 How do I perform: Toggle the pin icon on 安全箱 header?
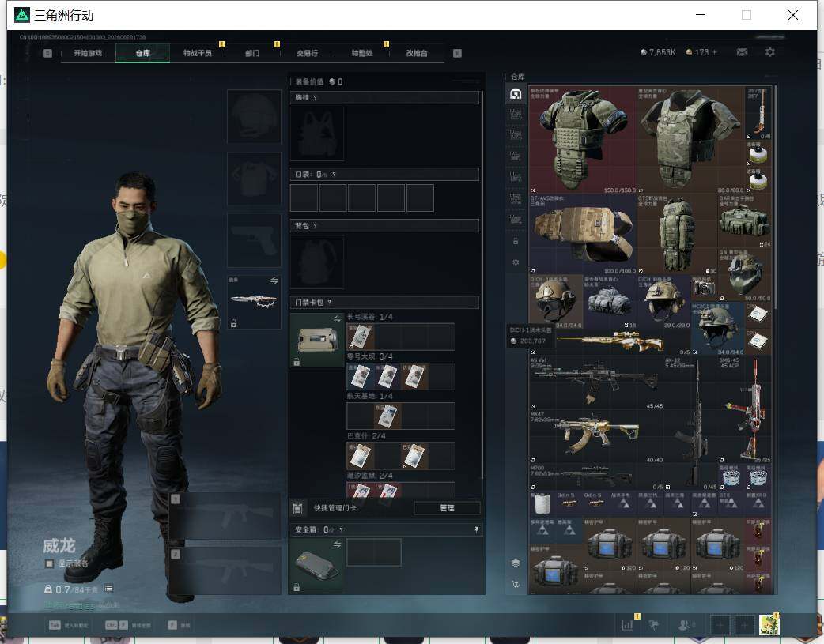pyautogui.click(x=476, y=529)
